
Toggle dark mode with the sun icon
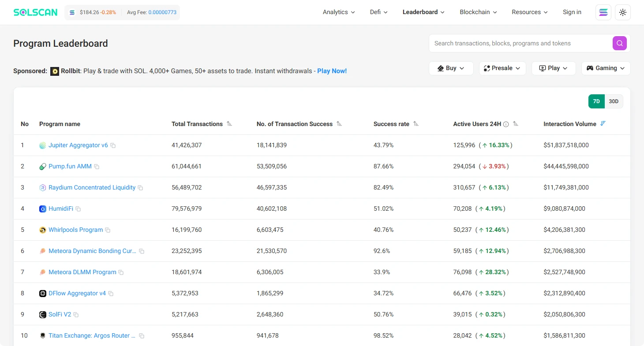click(x=623, y=12)
